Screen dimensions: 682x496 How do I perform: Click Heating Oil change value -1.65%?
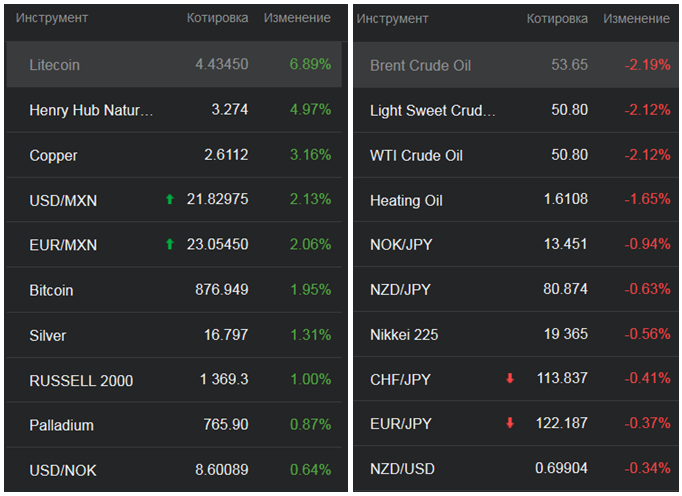(647, 199)
